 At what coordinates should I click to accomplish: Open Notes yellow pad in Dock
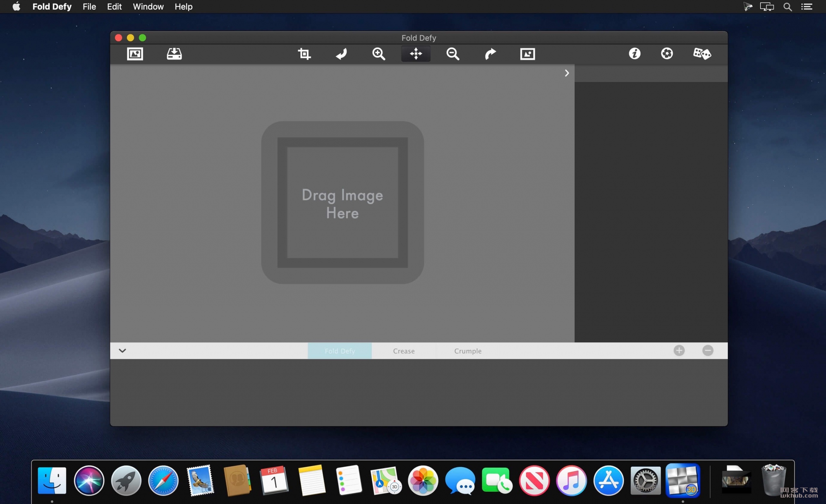tap(312, 480)
